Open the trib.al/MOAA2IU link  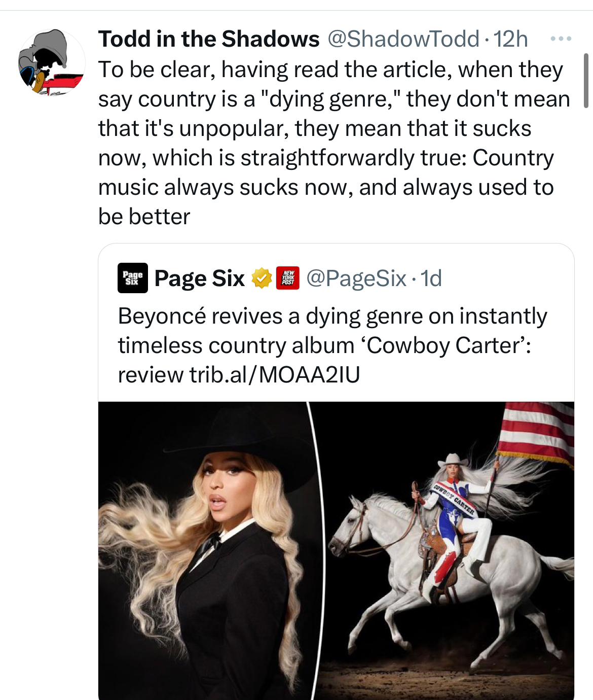pos(275,375)
